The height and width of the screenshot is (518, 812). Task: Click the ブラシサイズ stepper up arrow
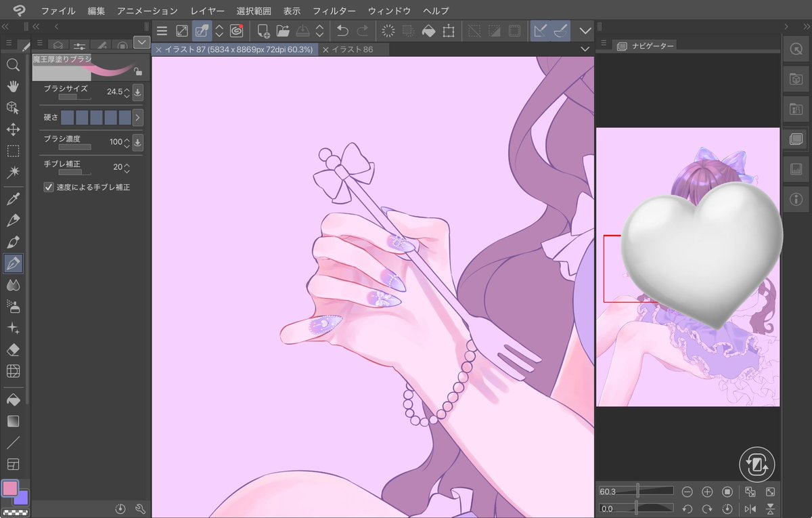(126, 89)
